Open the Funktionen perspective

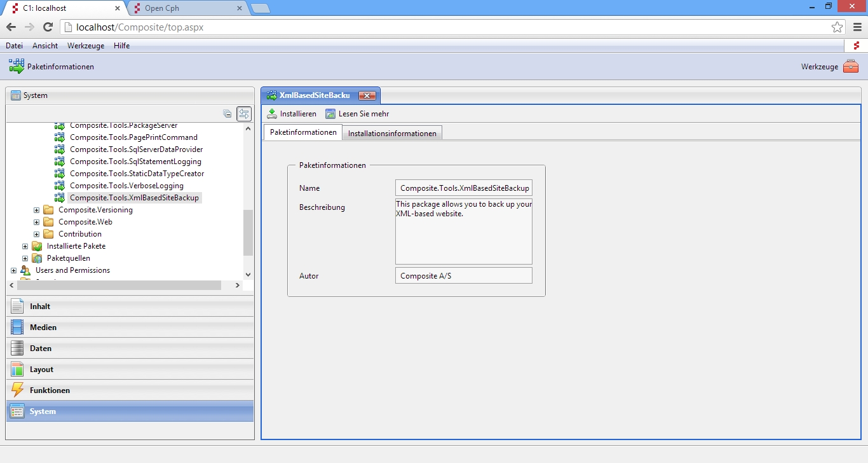[x=50, y=390]
